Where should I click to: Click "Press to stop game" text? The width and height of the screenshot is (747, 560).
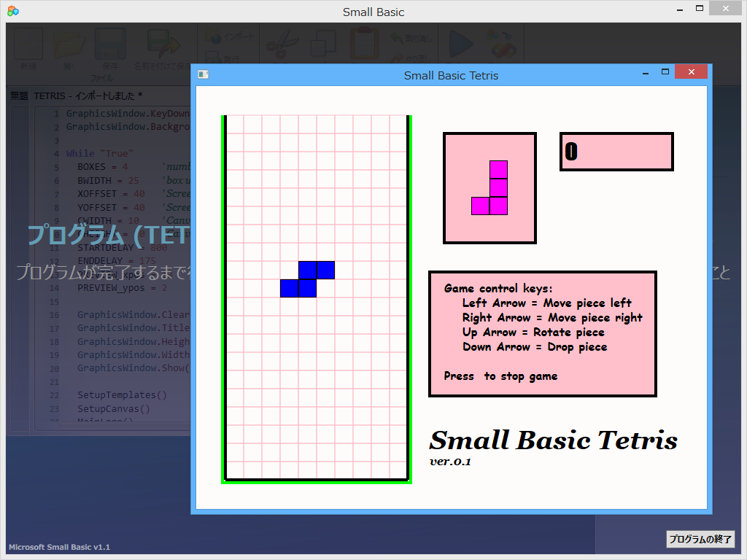pos(500,376)
